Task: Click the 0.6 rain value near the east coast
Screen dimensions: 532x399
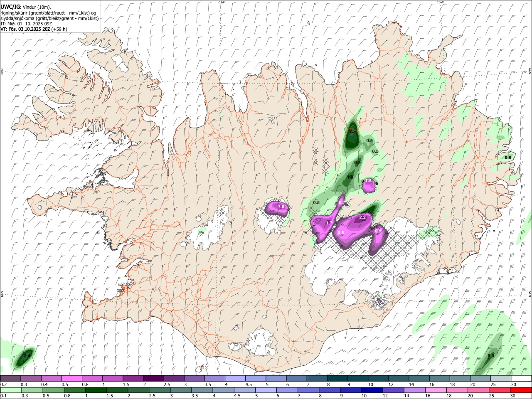Action: [x=508, y=158]
